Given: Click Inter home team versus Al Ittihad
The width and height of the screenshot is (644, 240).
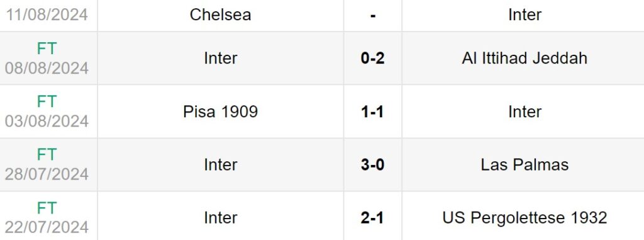Looking at the screenshot, I should (220, 58).
